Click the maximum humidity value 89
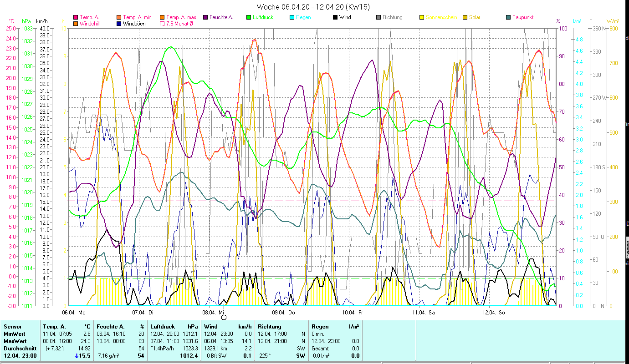The height and width of the screenshot is (364, 629). [x=141, y=341]
